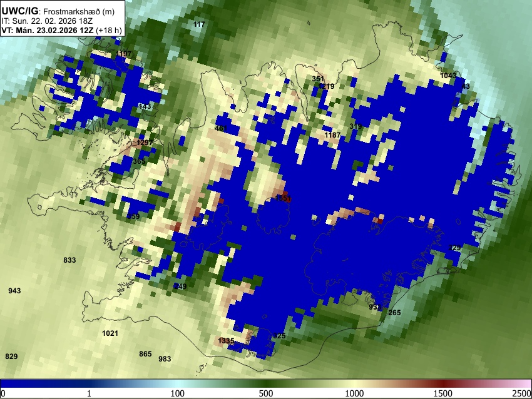The width and height of the screenshot is (532, 399).
Task: Click the map value 117
Action: (199, 24)
